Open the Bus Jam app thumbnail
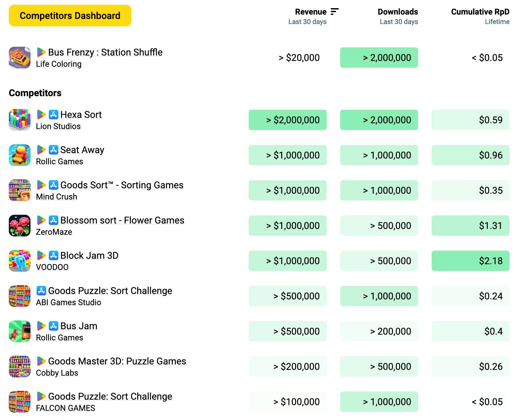The image size is (515, 420). [x=20, y=331]
